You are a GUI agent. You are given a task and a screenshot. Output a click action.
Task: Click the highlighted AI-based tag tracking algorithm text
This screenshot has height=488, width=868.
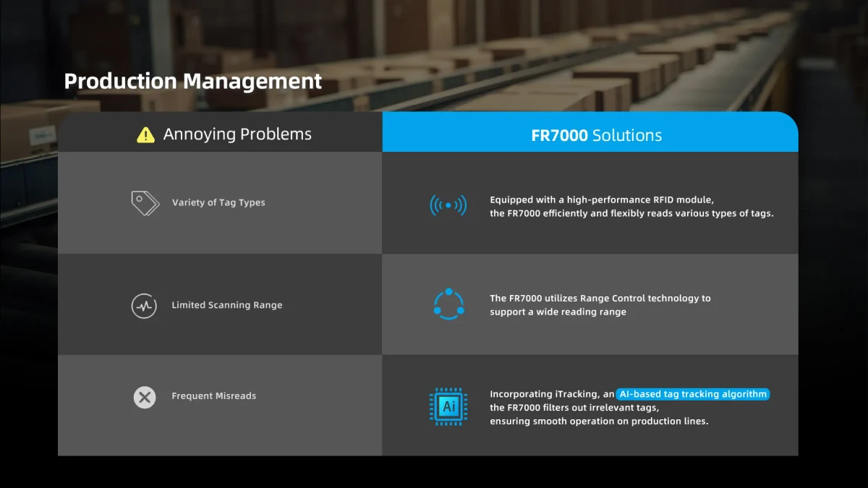tap(694, 394)
